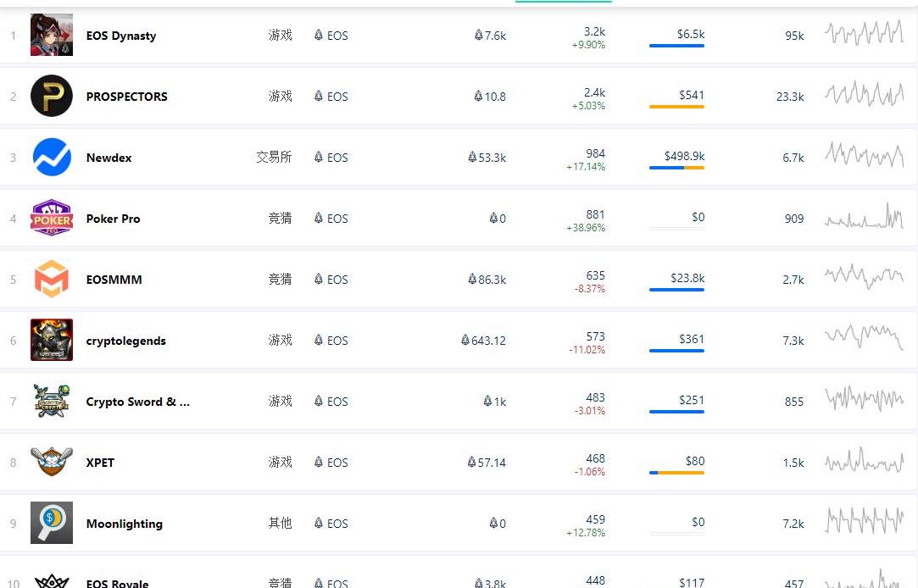Click the EOS Royale crown icon
This screenshot has height=588, width=918.
click(x=52, y=581)
